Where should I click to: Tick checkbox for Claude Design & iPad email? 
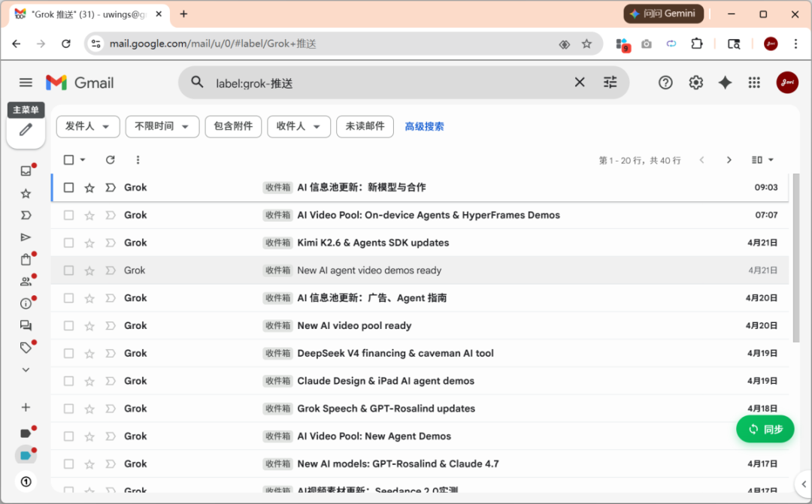click(x=69, y=382)
